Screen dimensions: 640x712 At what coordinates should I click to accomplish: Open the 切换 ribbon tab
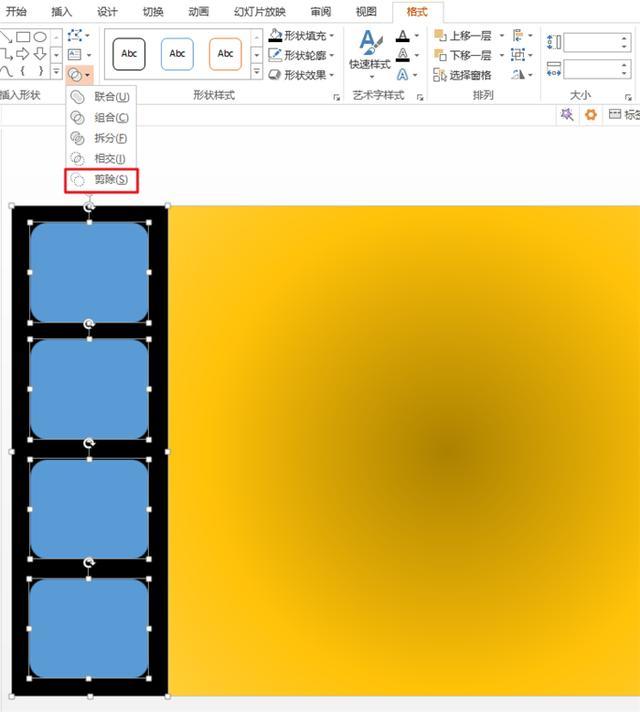click(x=153, y=11)
